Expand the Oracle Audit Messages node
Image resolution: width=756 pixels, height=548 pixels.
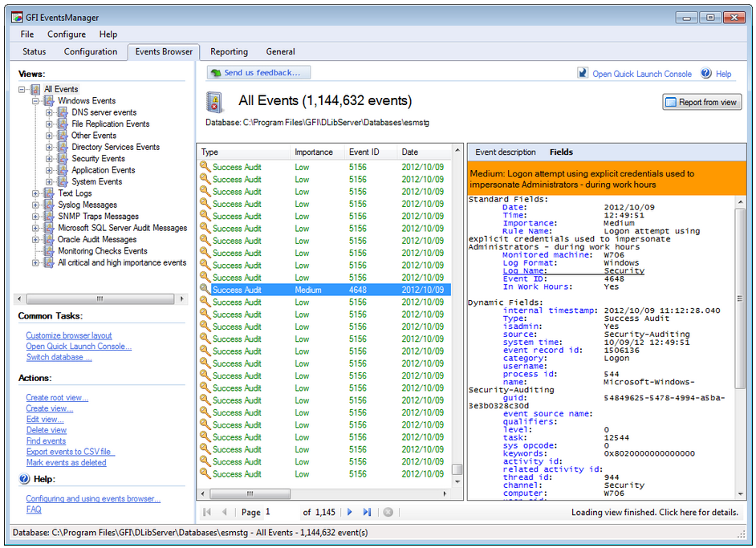(35, 240)
